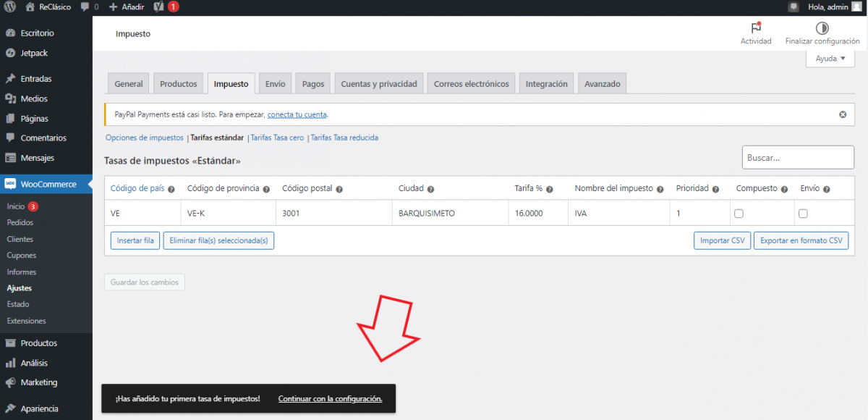
Task: Click the Buscar search field
Action: click(798, 157)
